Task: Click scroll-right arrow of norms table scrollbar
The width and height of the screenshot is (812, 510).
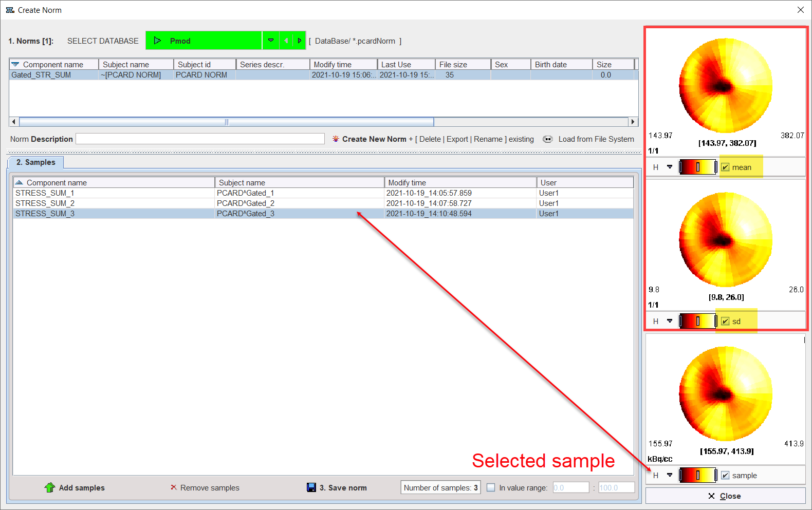Action: [633, 122]
